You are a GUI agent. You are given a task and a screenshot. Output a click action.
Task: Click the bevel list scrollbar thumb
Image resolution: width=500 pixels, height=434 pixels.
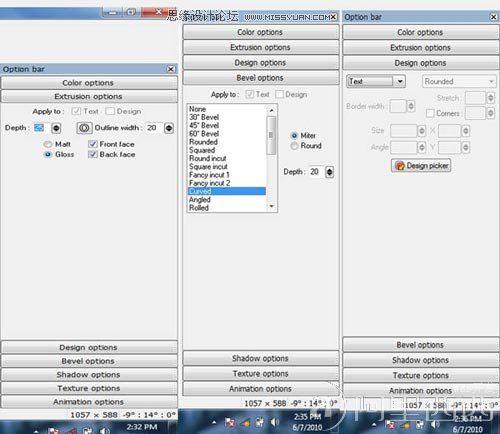(x=271, y=135)
